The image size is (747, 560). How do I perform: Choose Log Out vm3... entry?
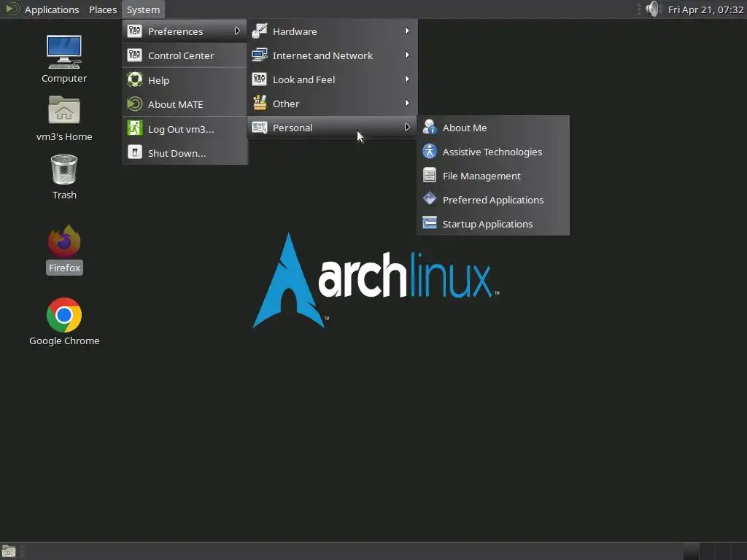185,129
